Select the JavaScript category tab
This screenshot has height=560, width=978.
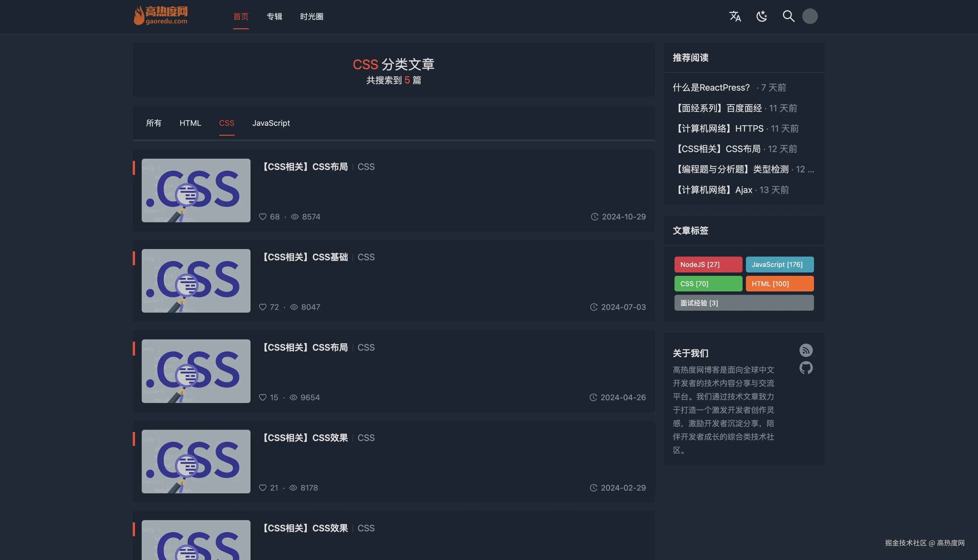click(271, 123)
